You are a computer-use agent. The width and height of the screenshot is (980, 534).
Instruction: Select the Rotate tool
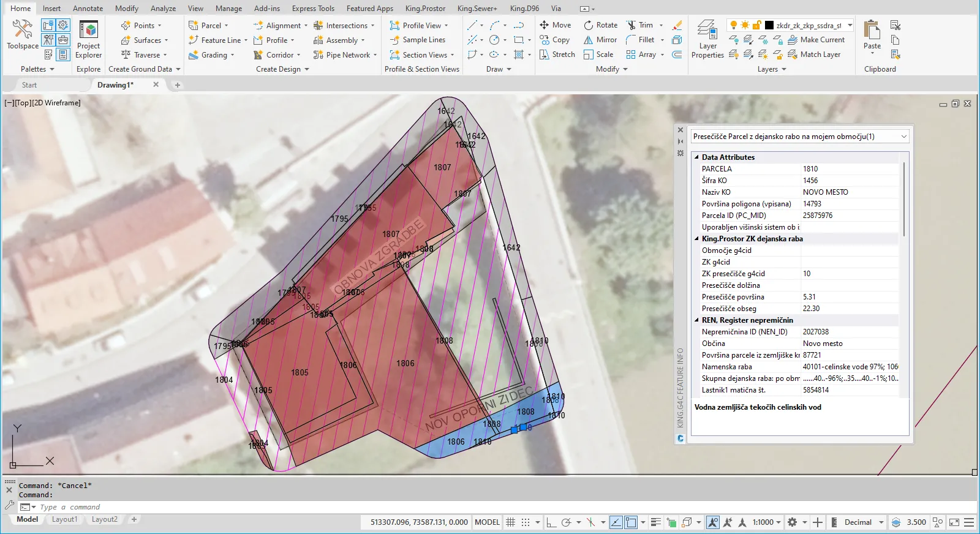coord(600,25)
